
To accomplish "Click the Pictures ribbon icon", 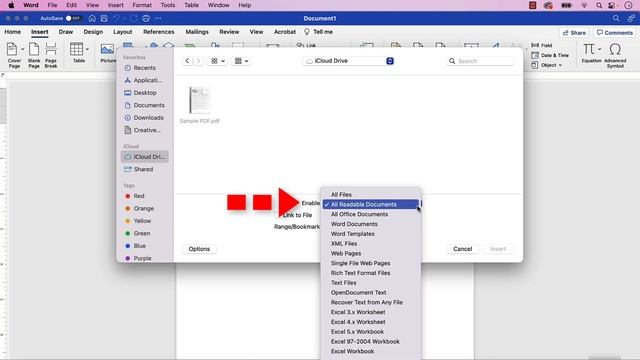I will [x=107, y=53].
